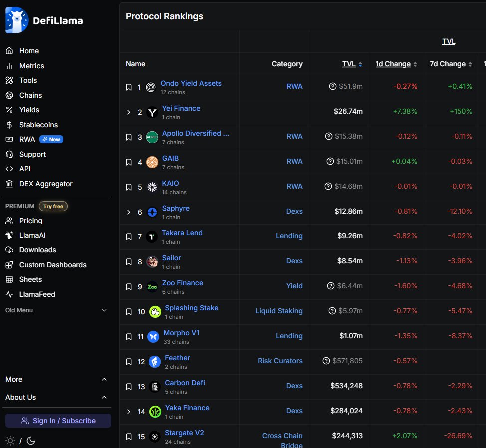
Task: Bookmark the GAIB protocol
Action: pos(129,162)
